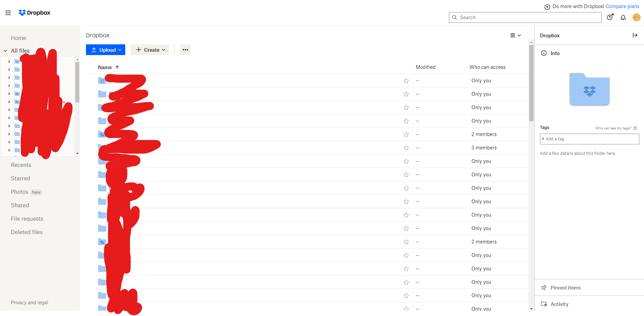This screenshot has width=644, height=316.
Task: Click the '3 members' access cell
Action: [484, 148]
